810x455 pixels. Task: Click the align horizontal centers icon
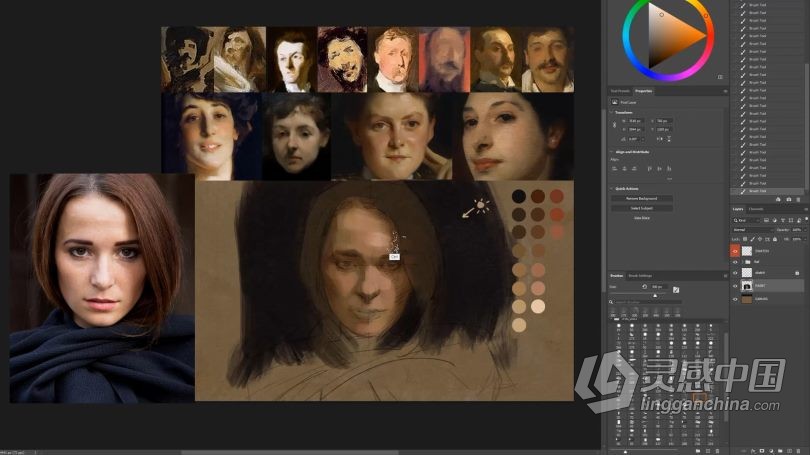pyautogui.click(x=624, y=169)
